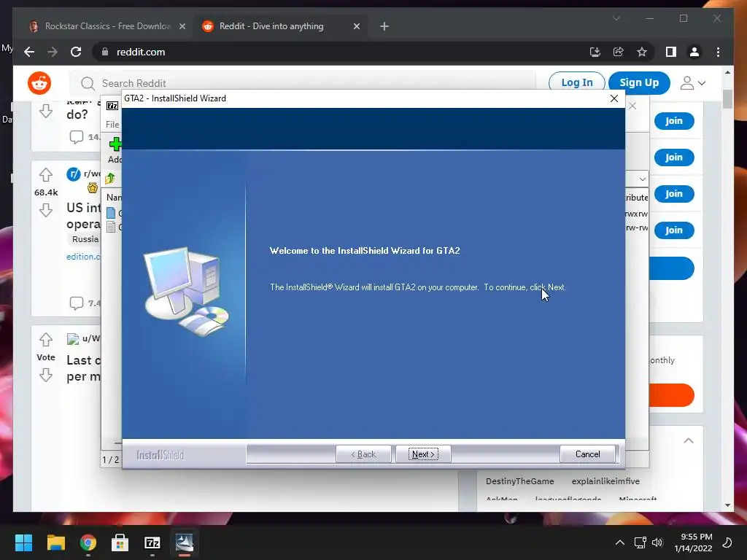Open the Windows Start menu
This screenshot has height=560, width=747.
click(x=23, y=542)
